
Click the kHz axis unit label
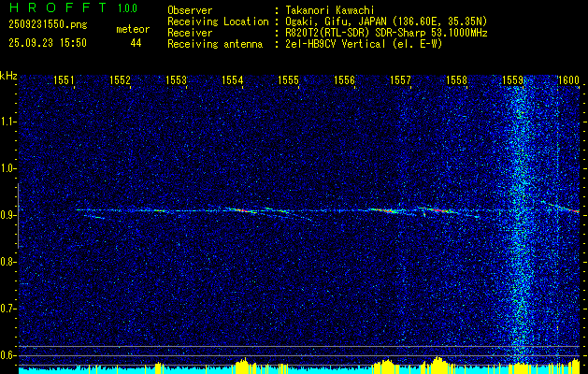8,76
